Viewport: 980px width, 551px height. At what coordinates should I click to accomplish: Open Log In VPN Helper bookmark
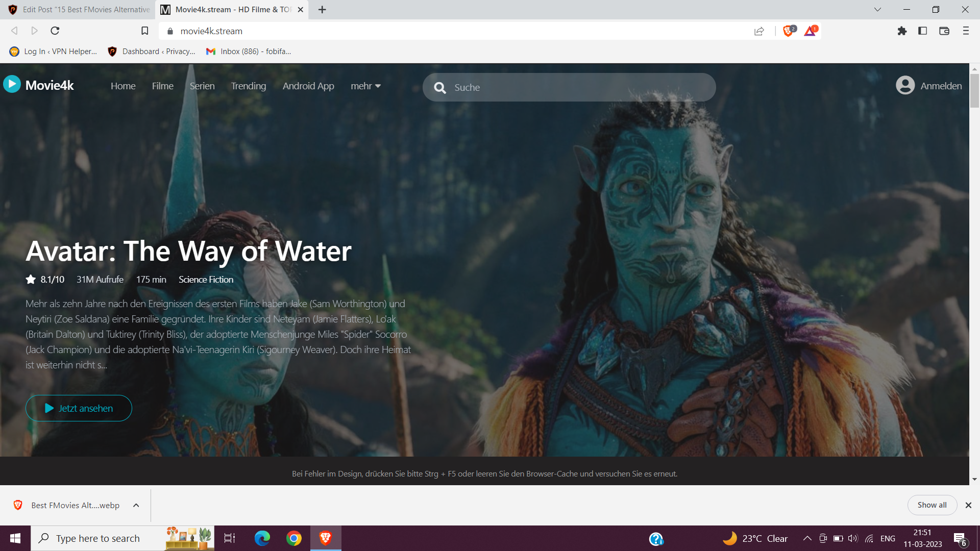pyautogui.click(x=53, y=52)
